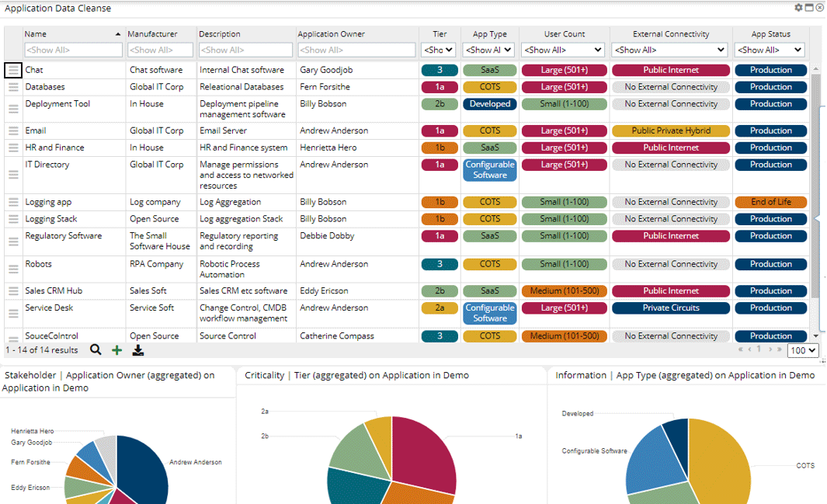Open the row menu for Chat
This screenshot has width=827, height=504.
(13, 70)
